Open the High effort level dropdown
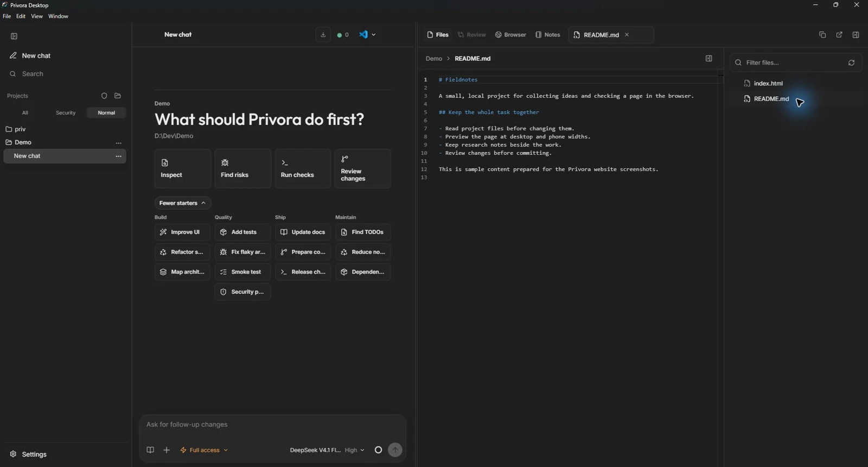The width and height of the screenshot is (868, 467). coord(355,450)
